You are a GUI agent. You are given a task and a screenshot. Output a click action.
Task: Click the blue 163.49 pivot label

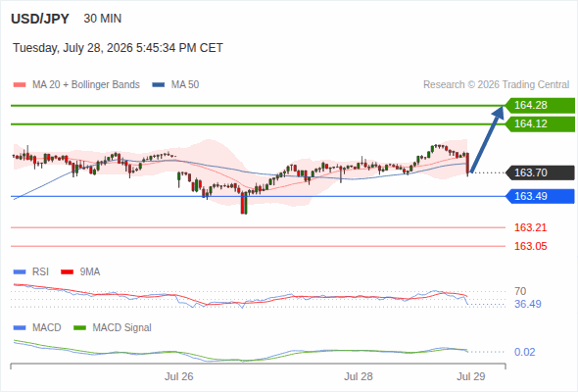point(540,196)
